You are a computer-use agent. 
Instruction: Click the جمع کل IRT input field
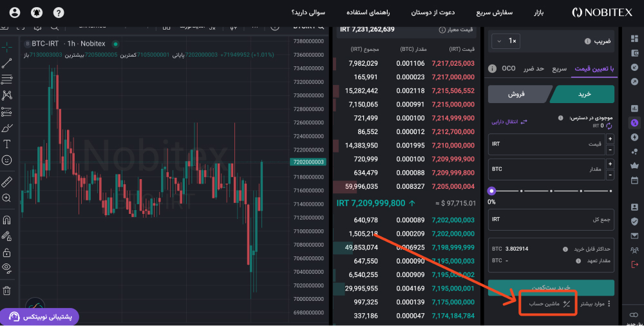551,220
